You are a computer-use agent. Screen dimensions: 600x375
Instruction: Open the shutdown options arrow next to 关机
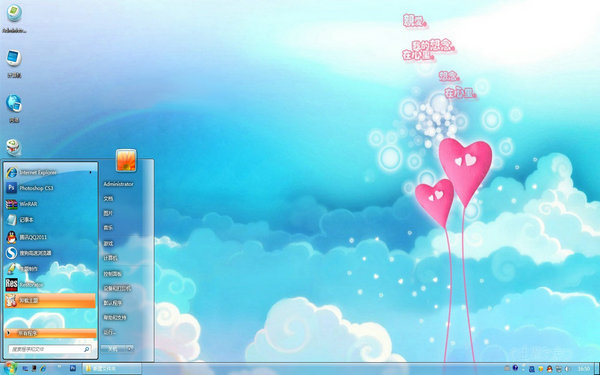130,349
